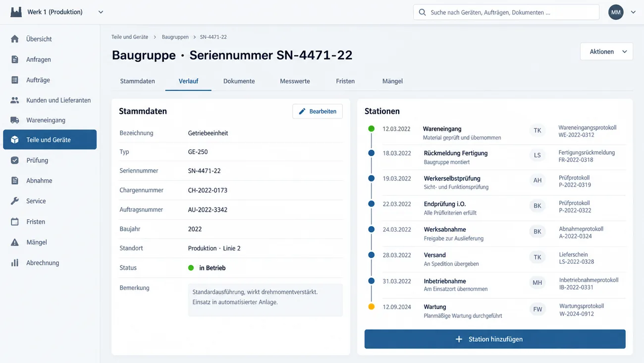Viewport: 644px width, 363px height.
Task: Click the Anfragen document icon
Action: (15, 60)
